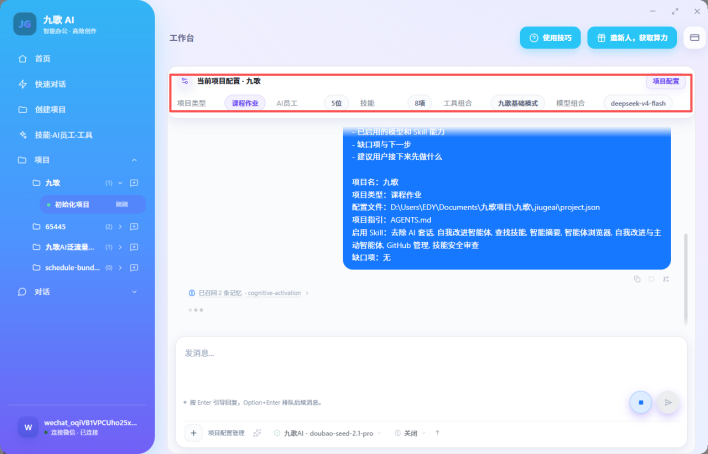
Task: Click the JG app logo
Action: click(x=25, y=24)
